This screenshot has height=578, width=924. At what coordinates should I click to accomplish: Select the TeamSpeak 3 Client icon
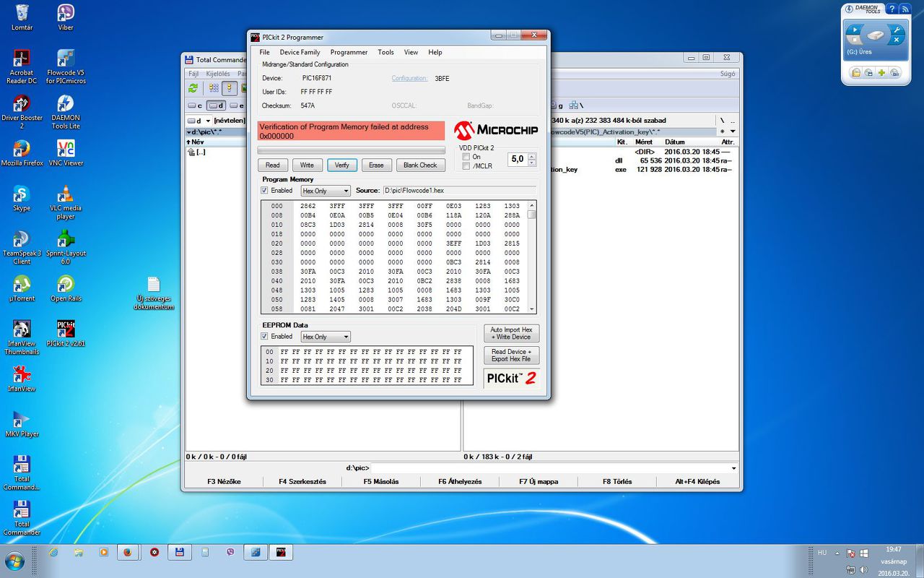pos(22,247)
